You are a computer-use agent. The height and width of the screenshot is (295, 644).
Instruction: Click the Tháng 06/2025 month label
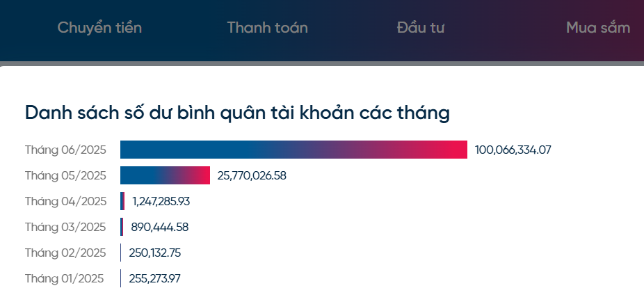coord(65,150)
